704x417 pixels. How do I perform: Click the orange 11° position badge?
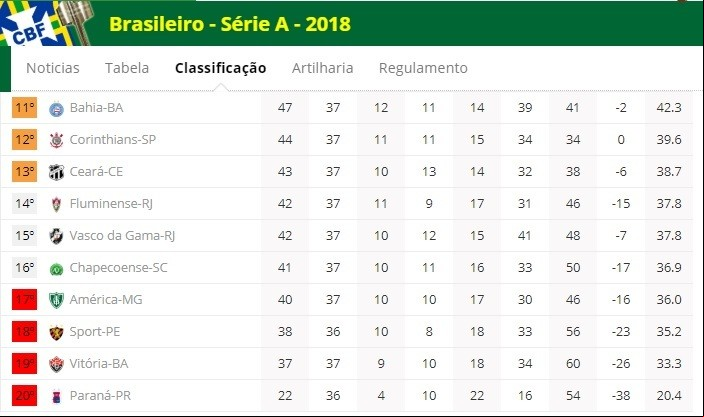(24, 108)
